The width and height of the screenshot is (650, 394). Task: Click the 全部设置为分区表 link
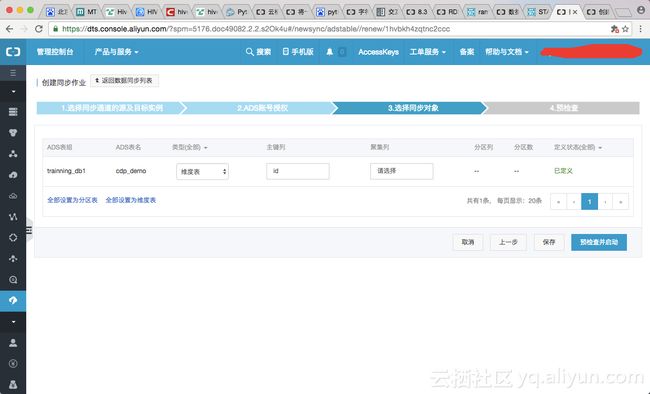(72, 200)
